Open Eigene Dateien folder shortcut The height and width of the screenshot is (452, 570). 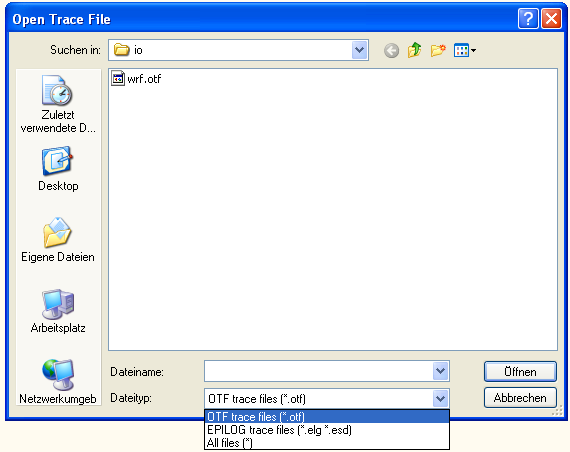click(x=58, y=240)
